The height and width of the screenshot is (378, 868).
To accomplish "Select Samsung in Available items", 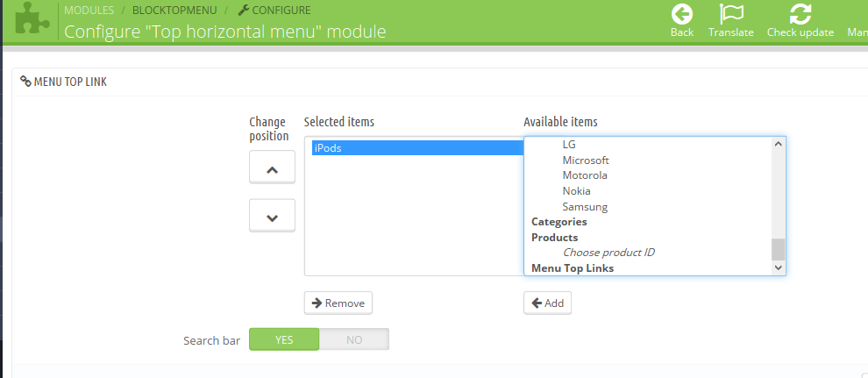I will pos(585,207).
